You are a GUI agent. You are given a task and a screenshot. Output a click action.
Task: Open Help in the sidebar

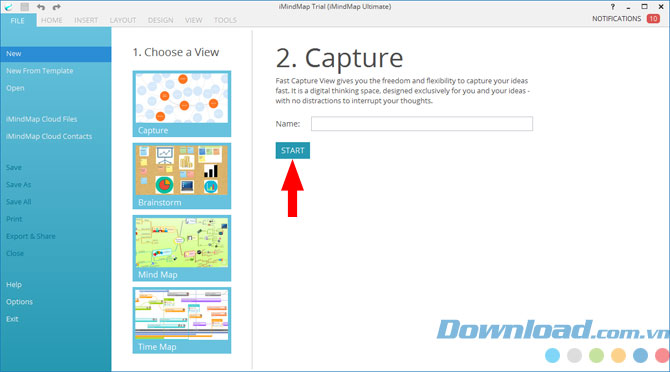pos(14,284)
